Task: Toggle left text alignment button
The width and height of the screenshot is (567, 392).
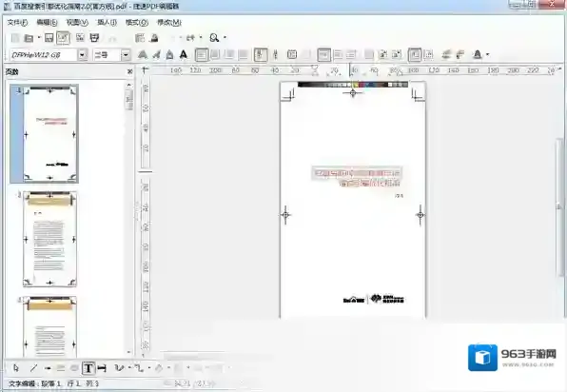Action: pos(202,54)
